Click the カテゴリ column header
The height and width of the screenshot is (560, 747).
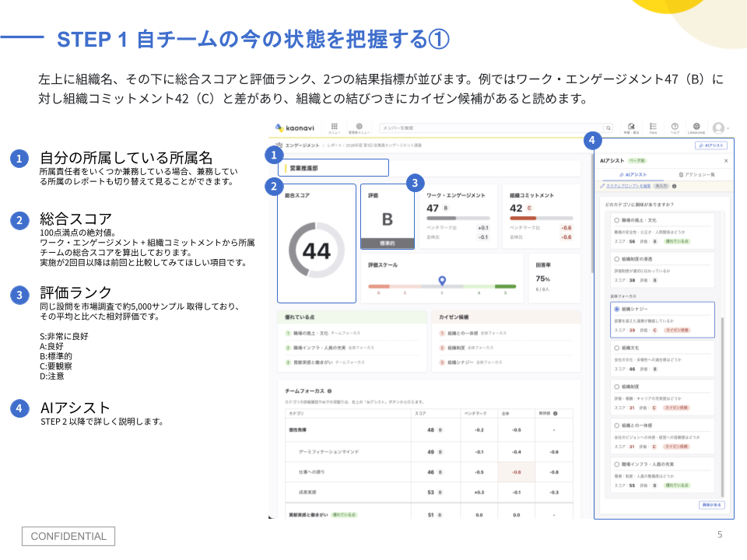[x=296, y=413]
